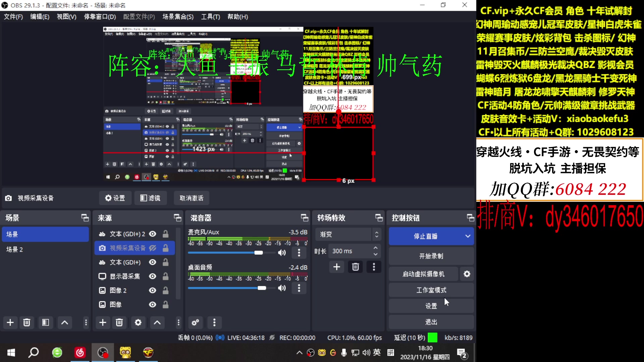Hide the 文本 (GDI+) source
Image resolution: width=644 pixels, height=362 pixels.
click(153, 262)
